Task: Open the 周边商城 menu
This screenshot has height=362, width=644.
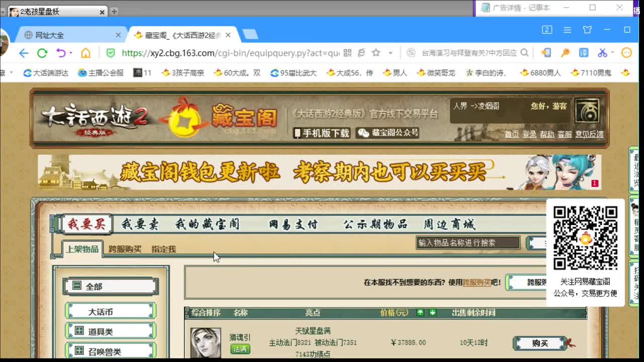Action: (x=449, y=224)
